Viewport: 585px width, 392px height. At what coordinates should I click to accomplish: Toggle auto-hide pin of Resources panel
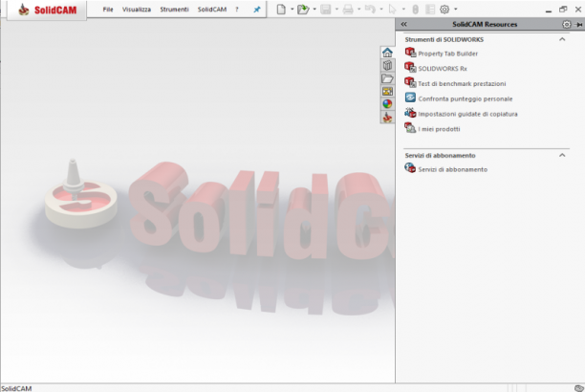coord(578,24)
